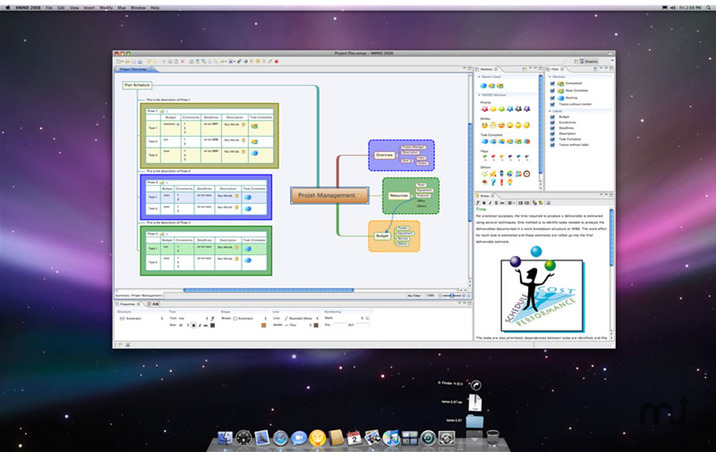Open Finder from the Dock
Image resolution: width=716 pixels, height=452 pixels.
223,438
